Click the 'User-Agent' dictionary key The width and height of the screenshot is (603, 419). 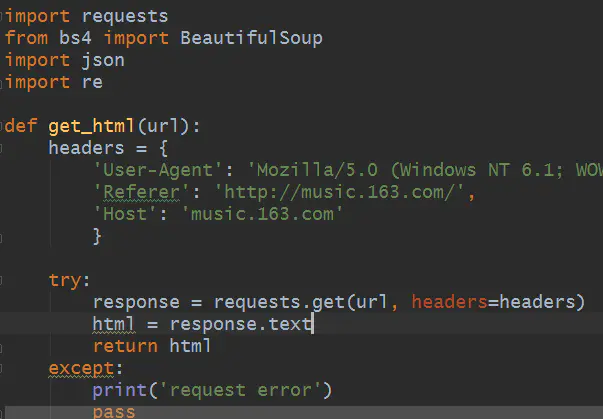(x=158, y=170)
